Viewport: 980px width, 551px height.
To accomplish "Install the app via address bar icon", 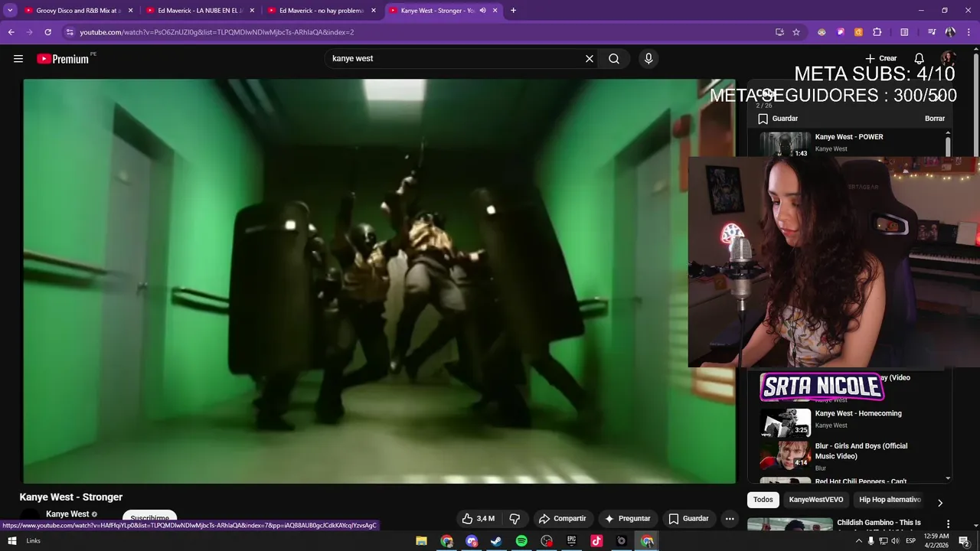I will [x=779, y=32].
